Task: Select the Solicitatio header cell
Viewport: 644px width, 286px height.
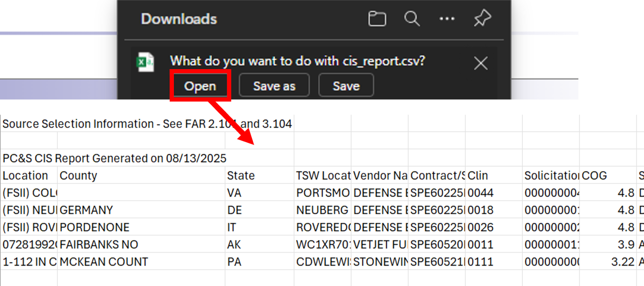Action: coord(551,175)
